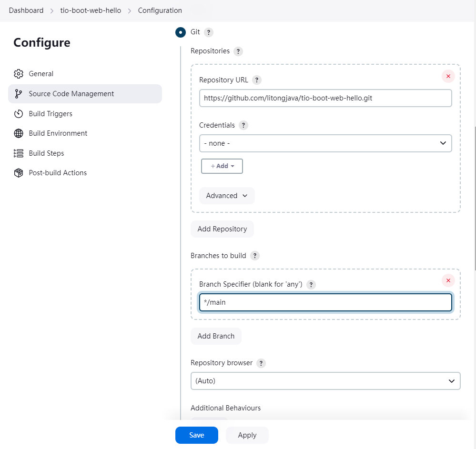Click the Add Repository button
Screen dimensions: 476x449
tap(222, 229)
